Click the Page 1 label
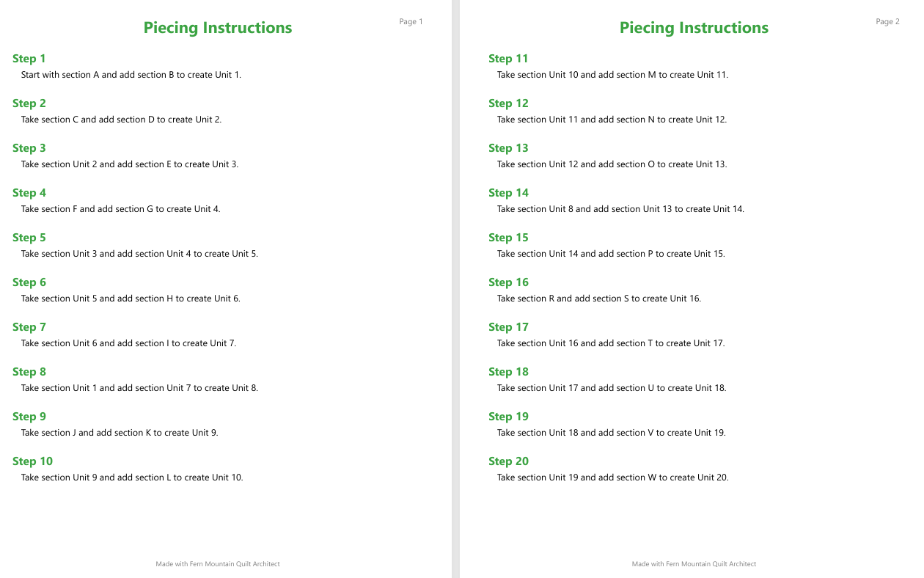 [x=411, y=22]
